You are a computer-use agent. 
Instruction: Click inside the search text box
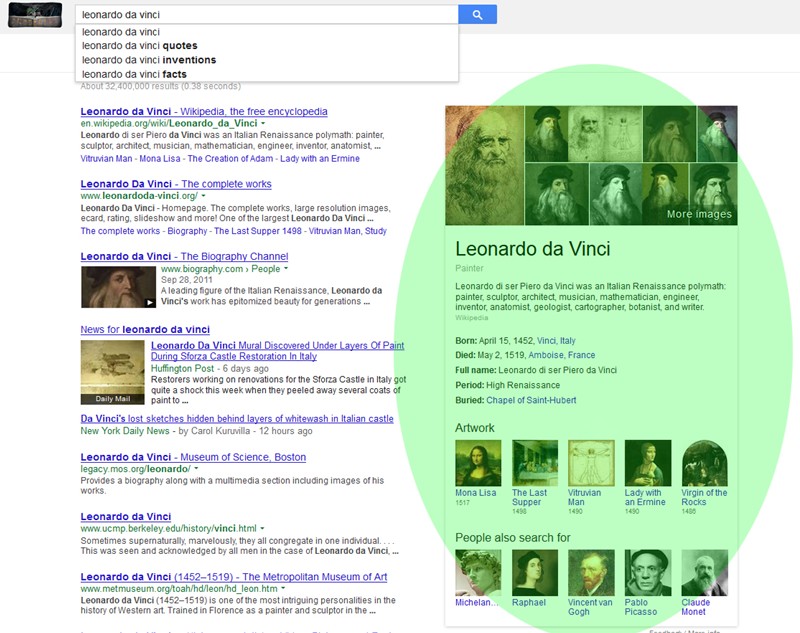click(x=266, y=15)
